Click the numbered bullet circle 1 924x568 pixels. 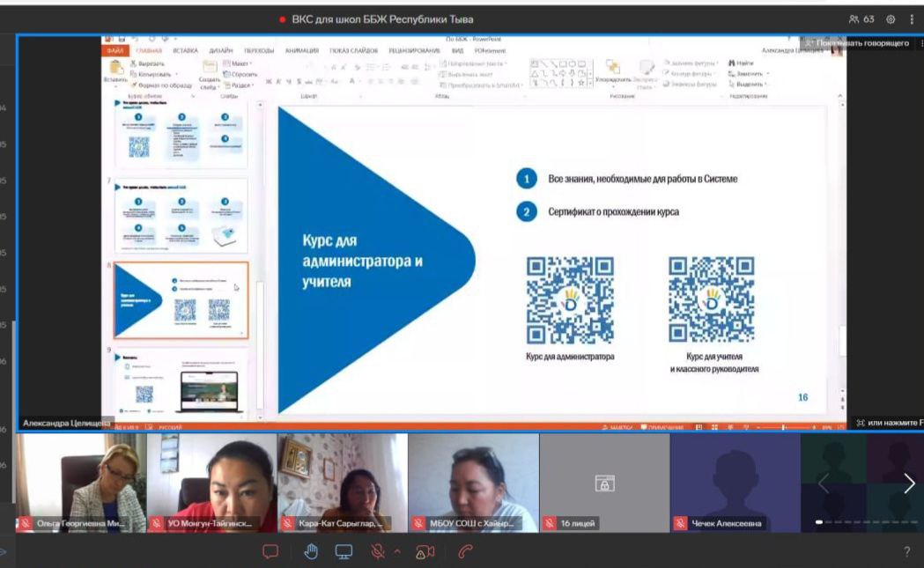[526, 179]
